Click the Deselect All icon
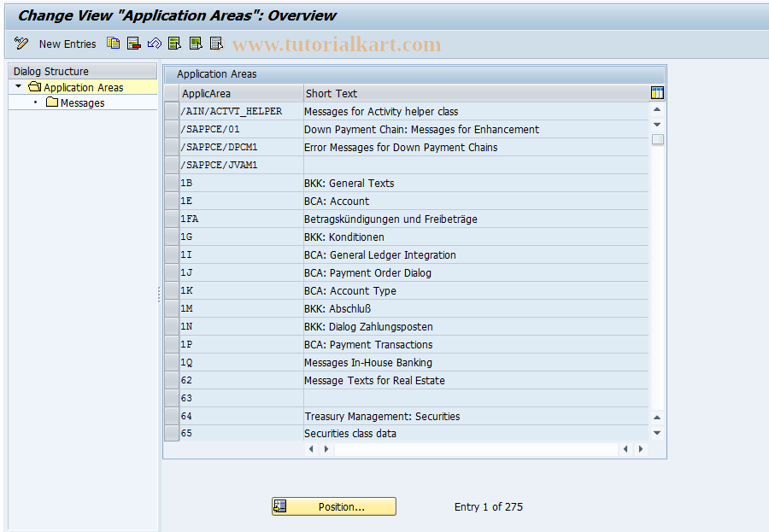Viewport: 769px width, 532px height. point(195,44)
